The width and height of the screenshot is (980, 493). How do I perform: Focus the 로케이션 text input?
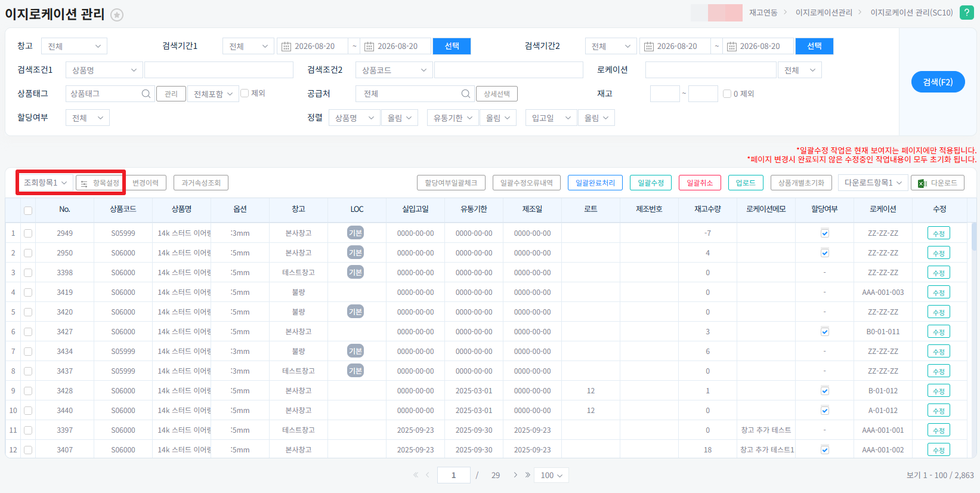(x=710, y=70)
